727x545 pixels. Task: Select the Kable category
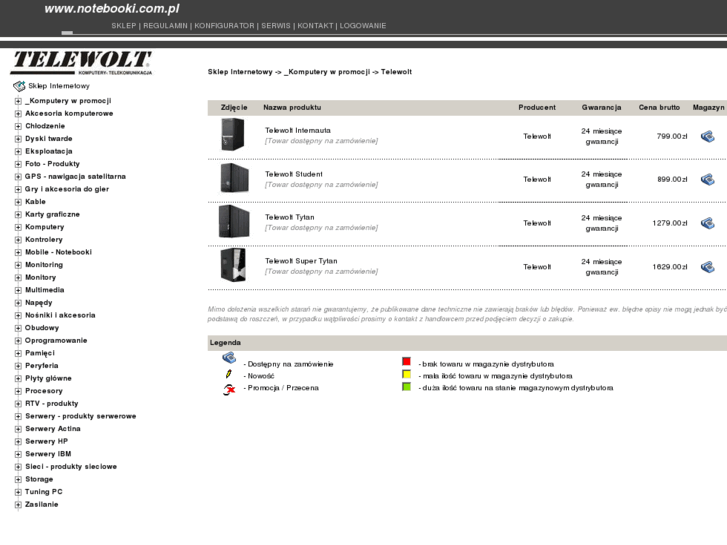[x=35, y=202]
